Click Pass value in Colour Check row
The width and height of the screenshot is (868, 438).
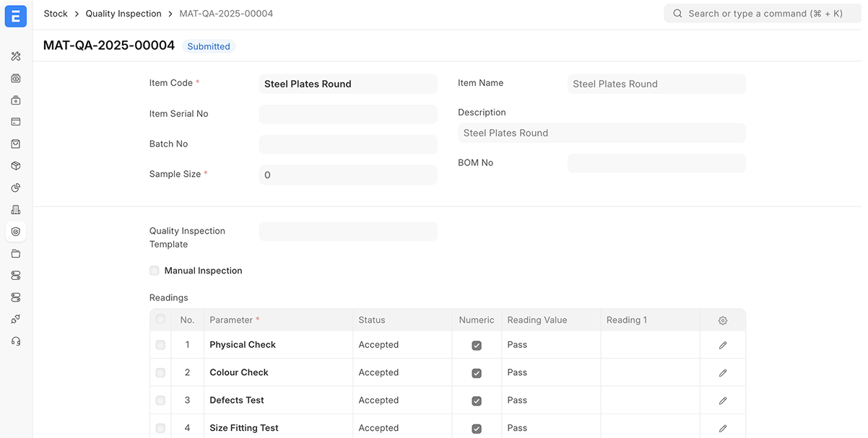coord(517,372)
